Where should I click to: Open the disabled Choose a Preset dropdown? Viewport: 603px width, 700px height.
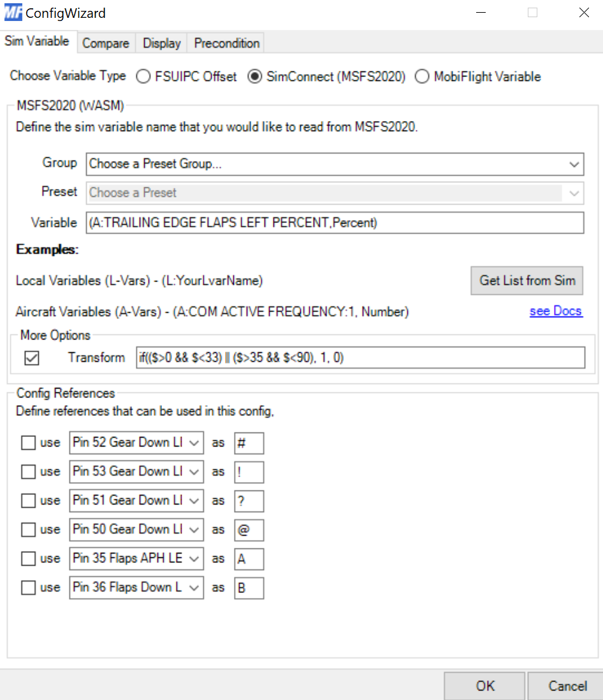[x=335, y=193]
